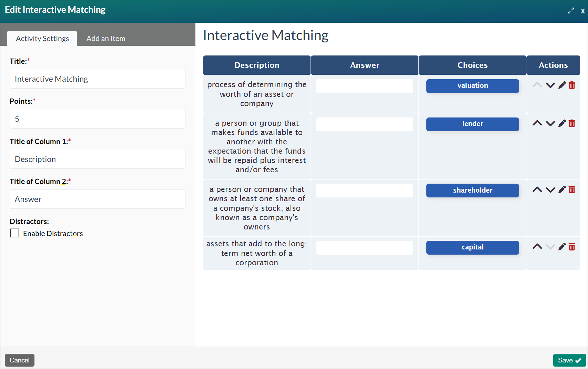This screenshot has height=369, width=588.
Task: Cancel editing the activity
Action: coord(19,360)
